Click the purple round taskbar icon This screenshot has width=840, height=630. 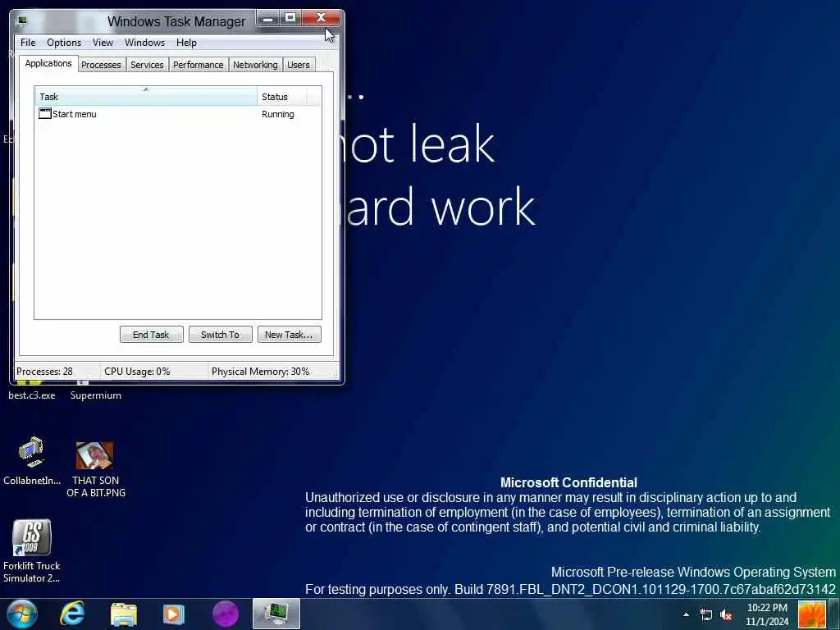pos(226,614)
